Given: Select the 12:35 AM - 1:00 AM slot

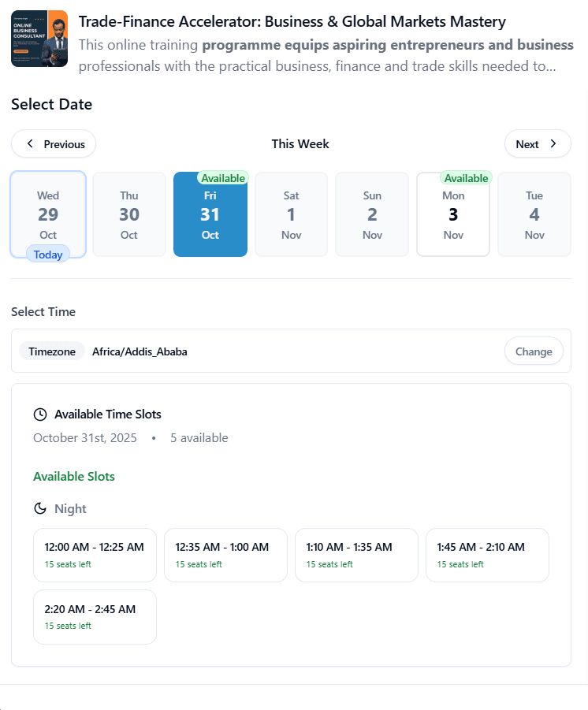Looking at the screenshot, I should coord(225,554).
